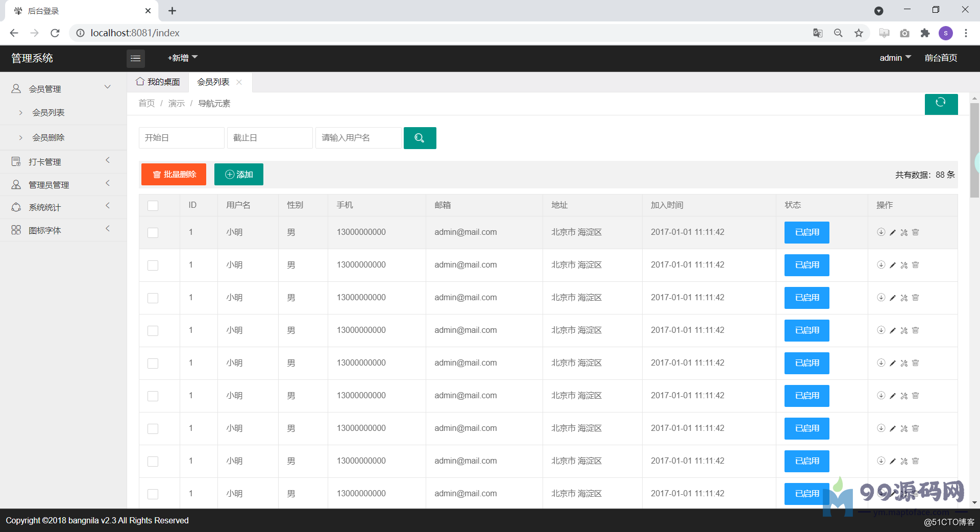Click the tools icon in the sixth table row
Viewport: 980px width, 532px height.
pos(904,396)
